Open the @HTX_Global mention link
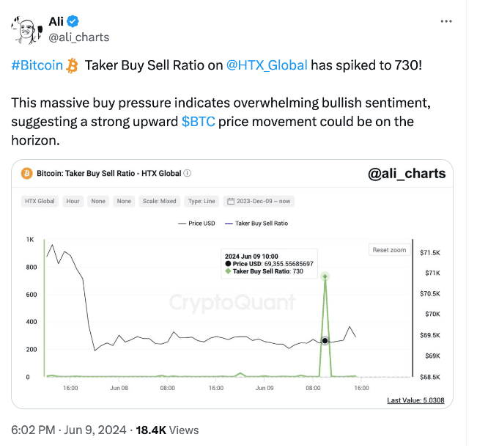 tap(267, 65)
